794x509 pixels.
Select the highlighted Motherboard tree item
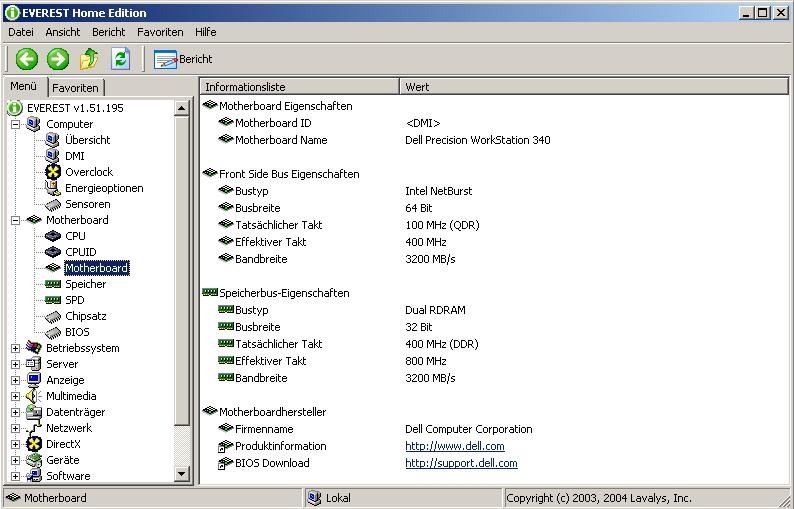(97, 268)
